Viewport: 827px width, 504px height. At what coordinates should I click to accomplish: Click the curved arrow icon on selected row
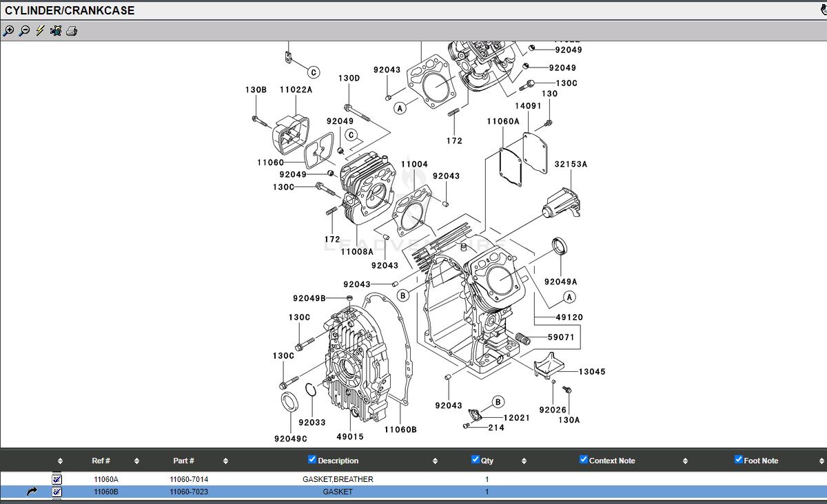point(32,492)
